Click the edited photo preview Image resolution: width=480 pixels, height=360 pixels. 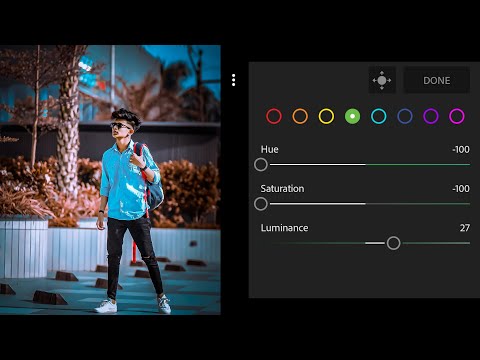click(x=110, y=180)
